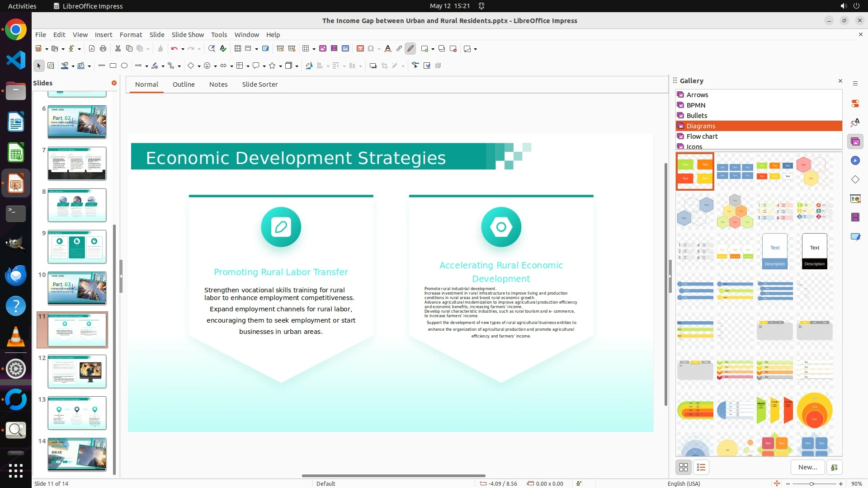Click the New... gallery button
This screenshot has width=868, height=488.
[807, 467]
